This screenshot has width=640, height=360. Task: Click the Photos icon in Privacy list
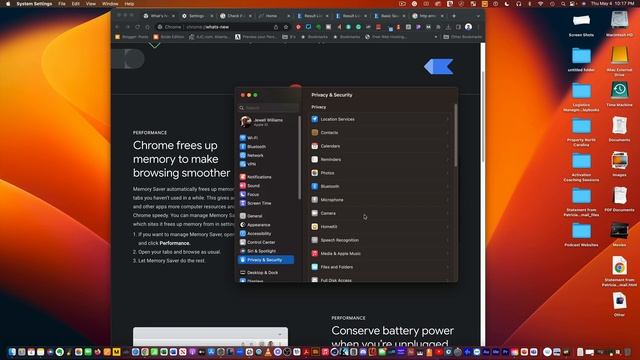pos(315,173)
